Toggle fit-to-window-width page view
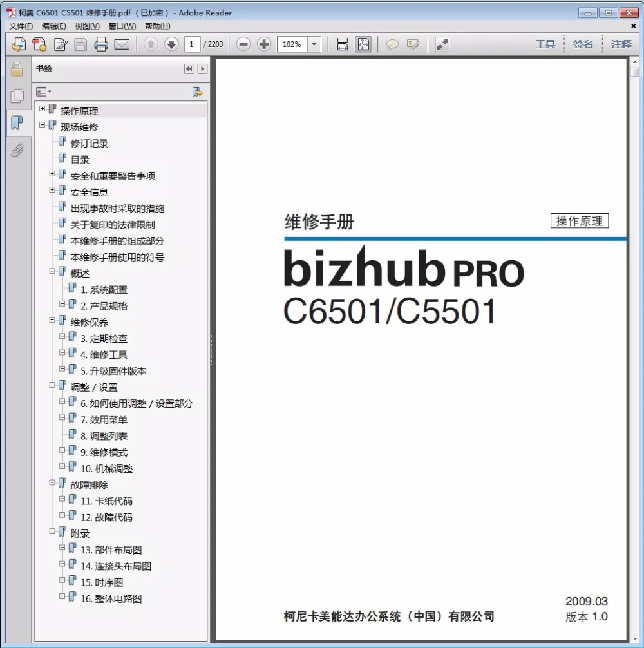644x648 pixels. click(x=342, y=44)
